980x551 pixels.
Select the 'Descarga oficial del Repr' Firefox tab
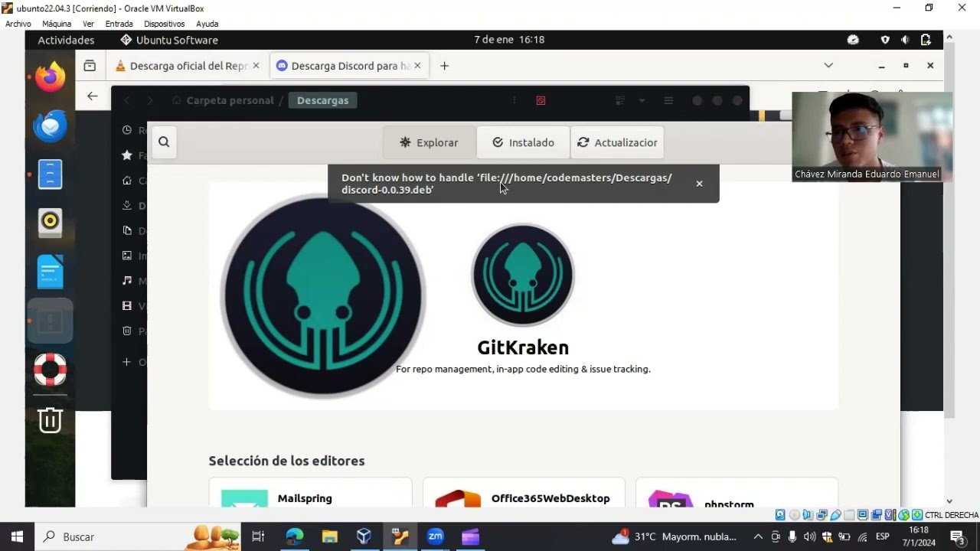pos(187,66)
